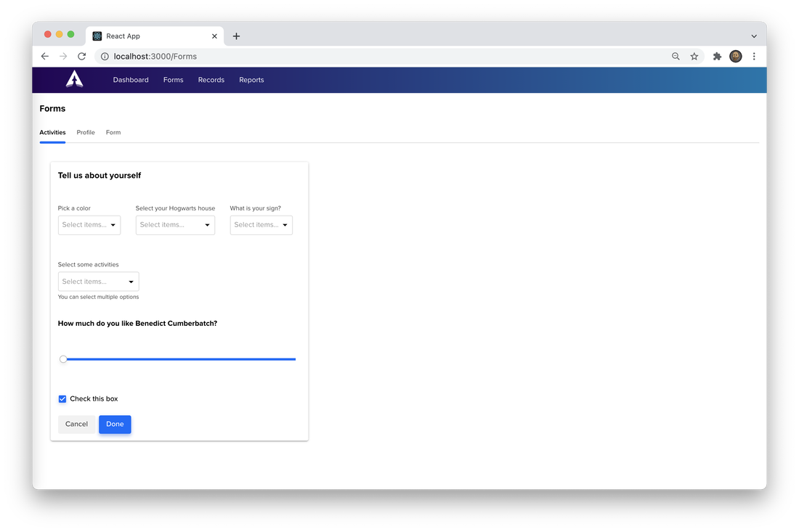Open Dashboard in the navigation bar

click(131, 80)
